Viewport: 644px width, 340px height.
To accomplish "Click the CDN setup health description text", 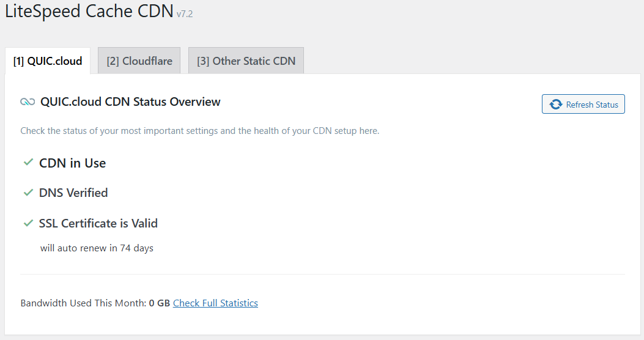I will tap(199, 131).
